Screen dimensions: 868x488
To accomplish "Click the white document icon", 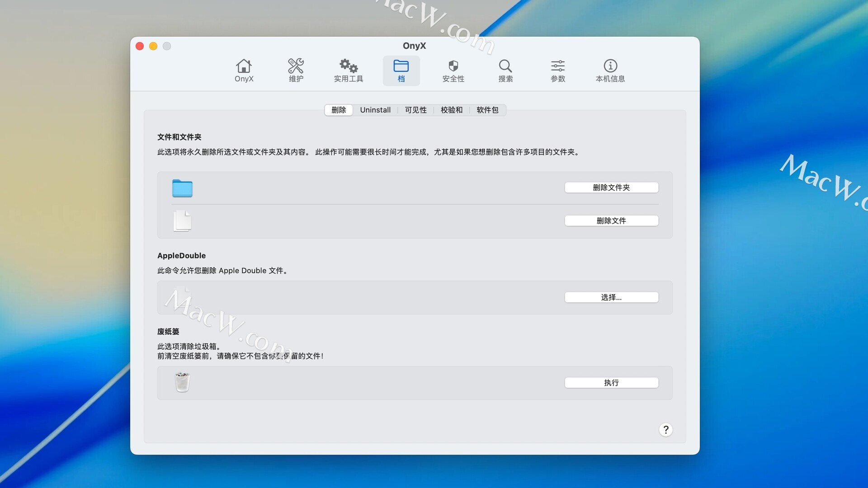I will click(182, 221).
